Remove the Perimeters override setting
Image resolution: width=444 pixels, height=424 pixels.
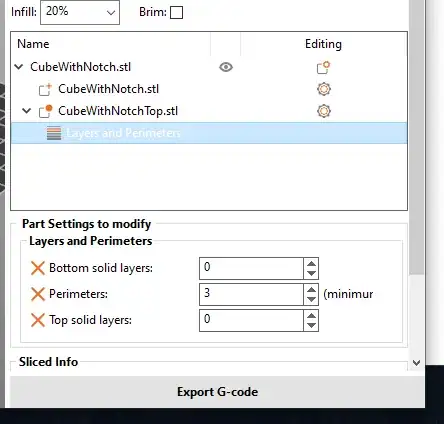click(38, 294)
